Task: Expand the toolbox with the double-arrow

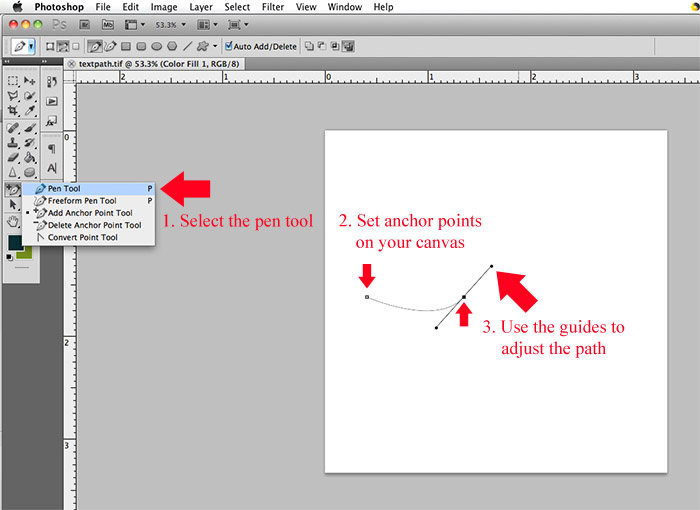Action: pyautogui.click(x=7, y=61)
